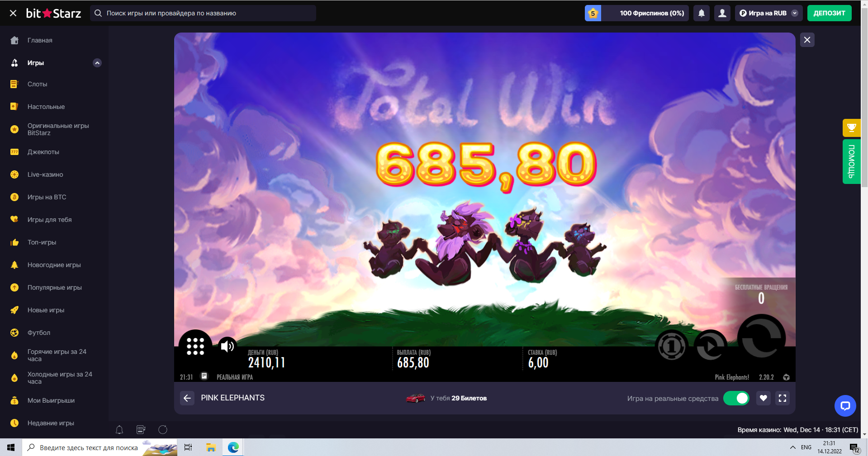Open Оригинальные игры BitStarz

58,129
